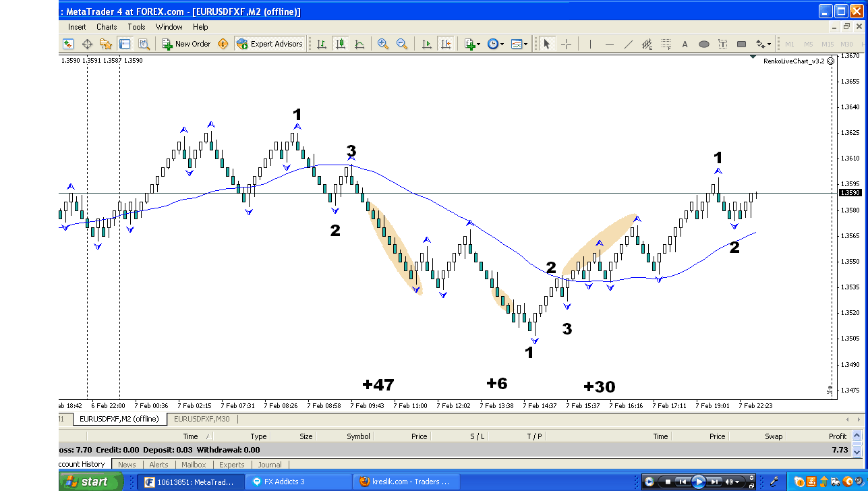Click the taskbar media player play button
This screenshot has height=491, width=868.
click(x=699, y=482)
